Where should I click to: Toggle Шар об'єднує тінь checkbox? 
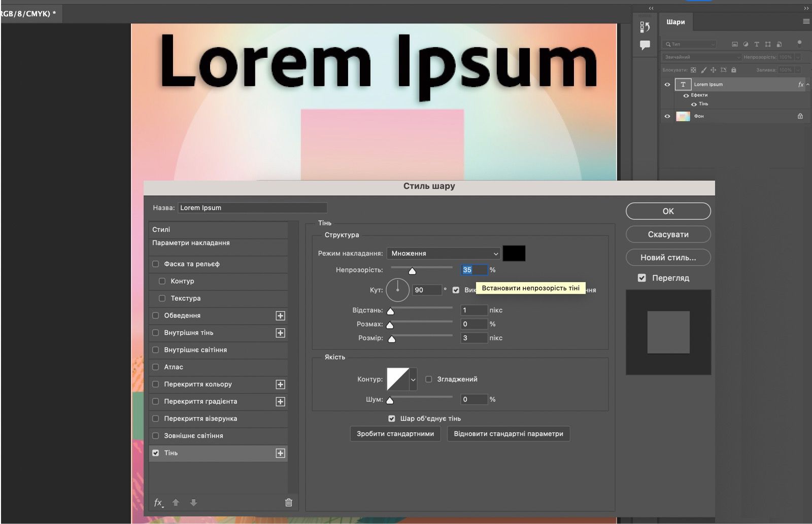(392, 418)
